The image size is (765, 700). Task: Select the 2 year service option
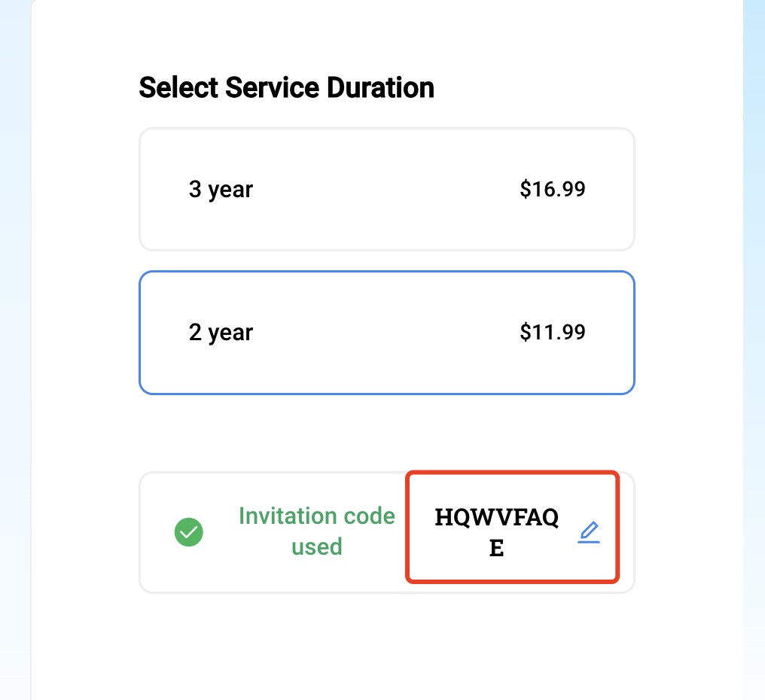(387, 332)
